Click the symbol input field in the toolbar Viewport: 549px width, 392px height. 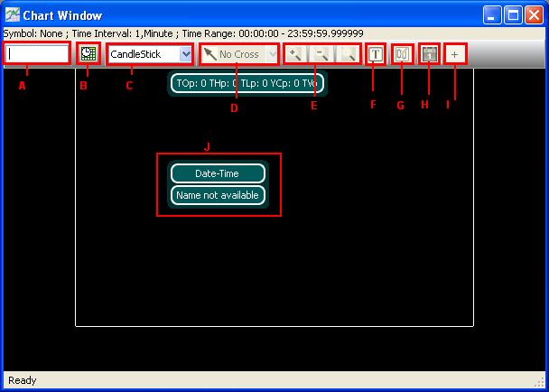click(37, 54)
